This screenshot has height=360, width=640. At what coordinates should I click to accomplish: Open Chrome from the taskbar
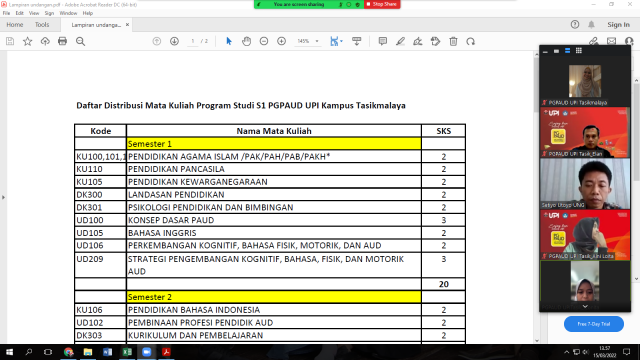pos(68,352)
